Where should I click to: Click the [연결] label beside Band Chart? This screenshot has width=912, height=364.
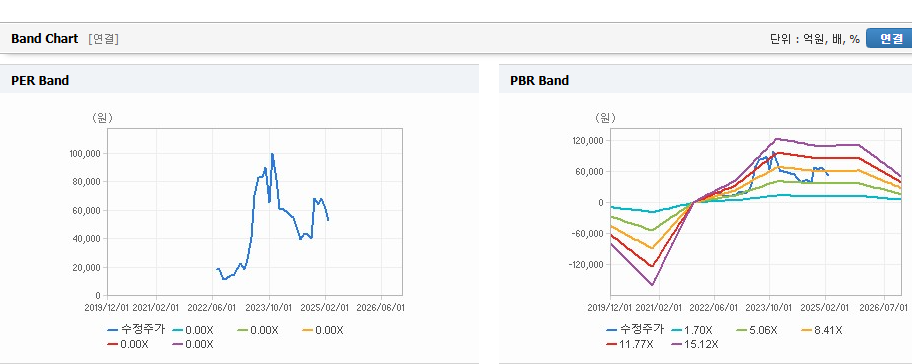[x=104, y=39]
